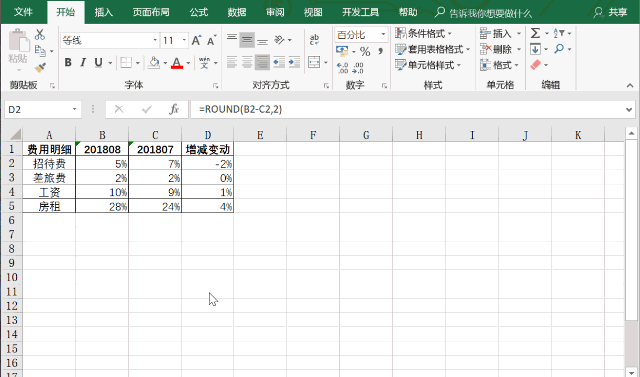Viewport: 640px width, 377px height.
Task: Increase decimal places icon
Action: [x=342, y=68]
